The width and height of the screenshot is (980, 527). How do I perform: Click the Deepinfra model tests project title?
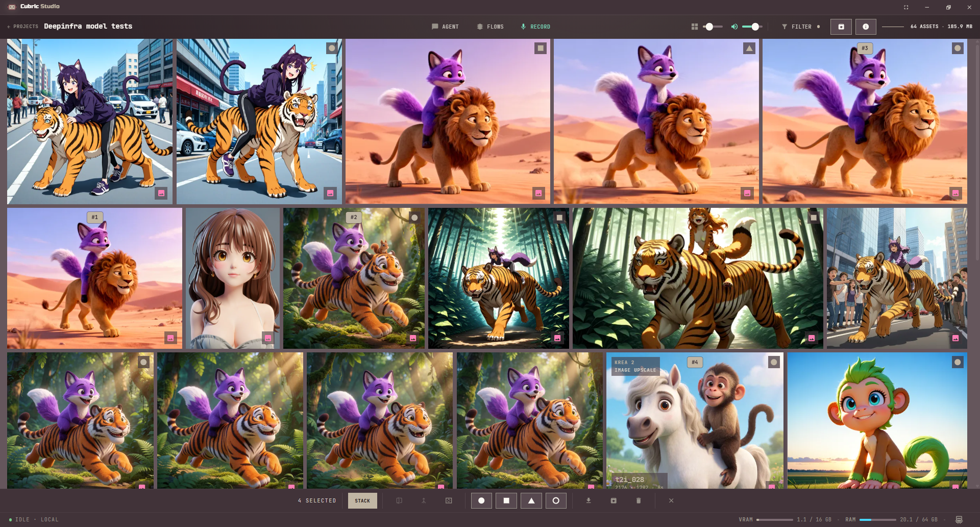coord(88,26)
